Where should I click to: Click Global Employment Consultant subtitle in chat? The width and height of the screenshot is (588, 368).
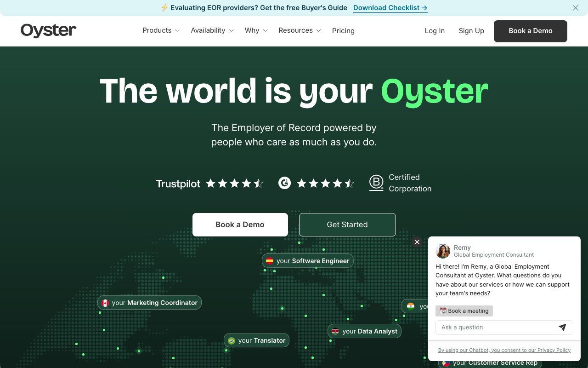coord(494,255)
